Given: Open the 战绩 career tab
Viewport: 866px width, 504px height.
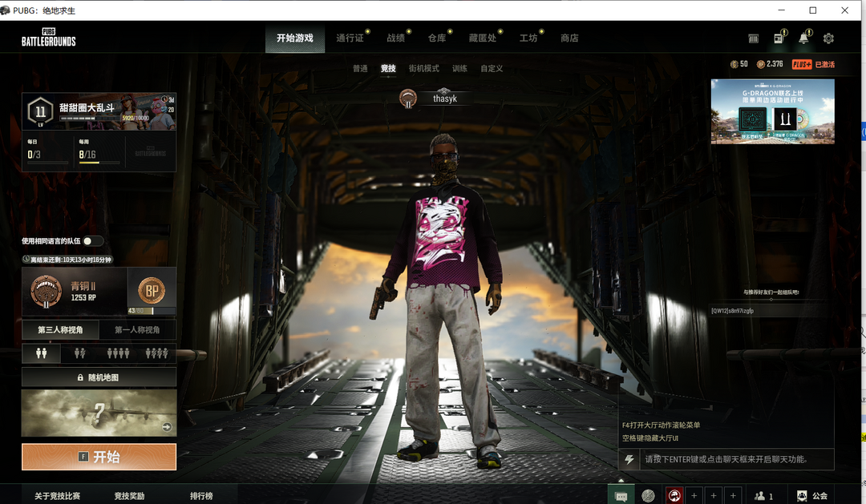Looking at the screenshot, I should tap(395, 38).
